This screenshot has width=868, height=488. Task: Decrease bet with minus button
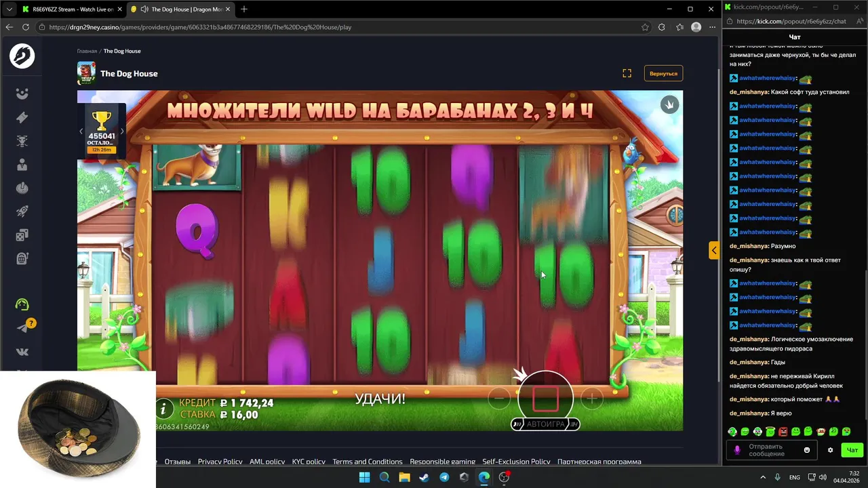pyautogui.click(x=499, y=399)
